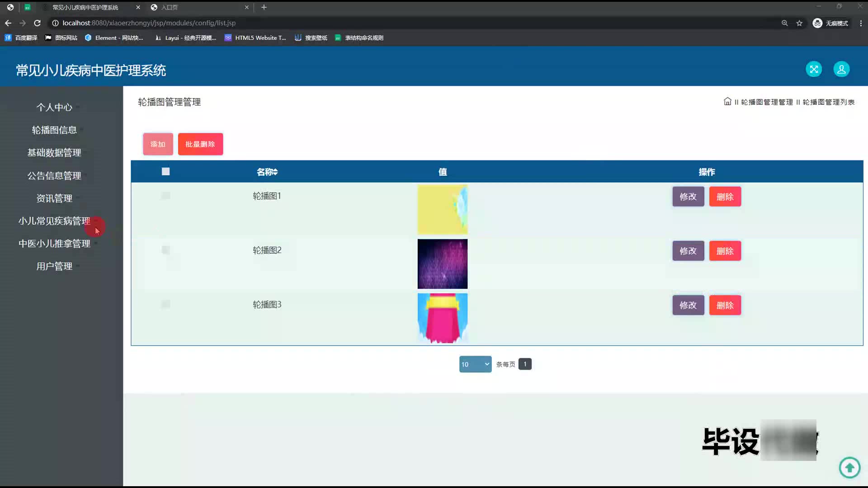Expand 基础数据管理 in the sidebar
Image resolution: width=868 pixels, height=488 pixels.
pyautogui.click(x=54, y=153)
